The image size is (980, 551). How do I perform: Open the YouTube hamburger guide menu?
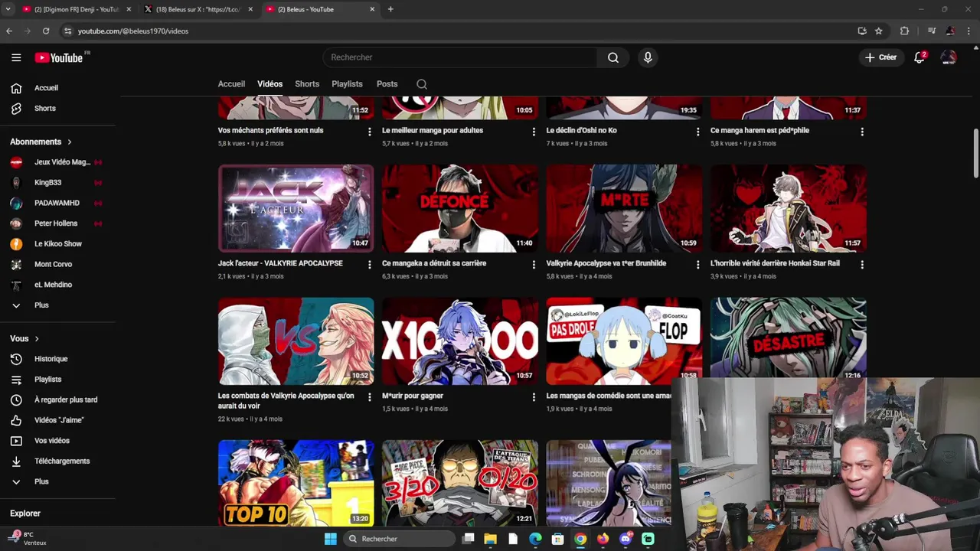[16, 57]
